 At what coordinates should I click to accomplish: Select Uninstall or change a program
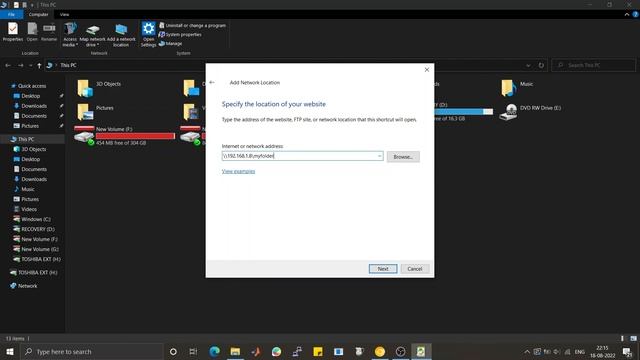192,25
